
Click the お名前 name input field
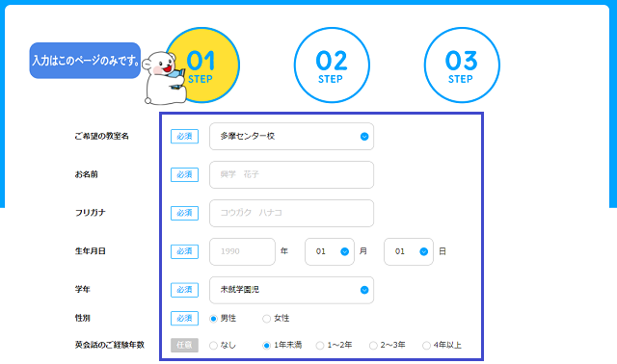tap(291, 174)
